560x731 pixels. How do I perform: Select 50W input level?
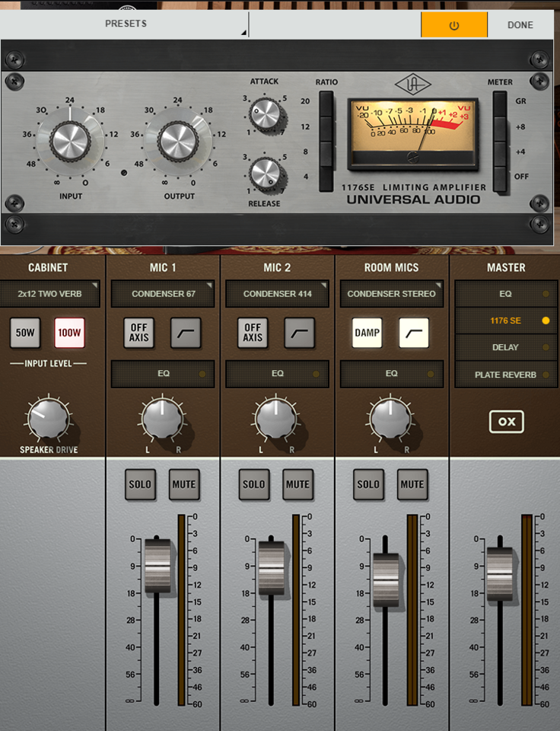25,333
